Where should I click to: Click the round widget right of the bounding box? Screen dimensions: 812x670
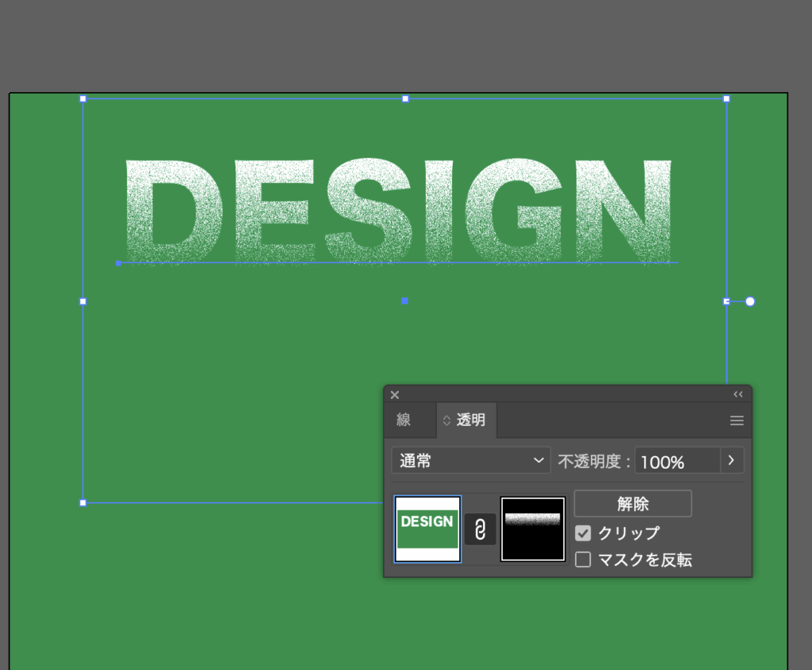point(750,301)
